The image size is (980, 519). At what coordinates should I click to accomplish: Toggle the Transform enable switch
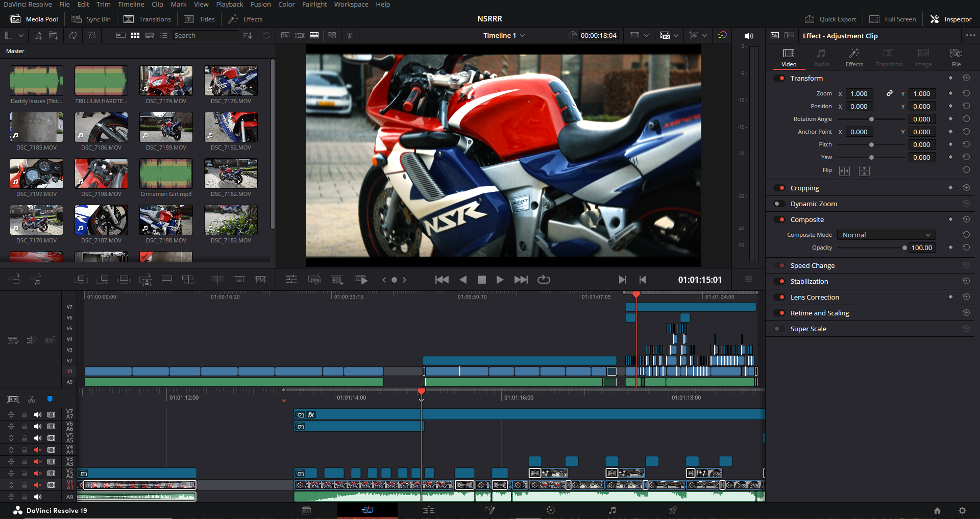[x=779, y=78]
